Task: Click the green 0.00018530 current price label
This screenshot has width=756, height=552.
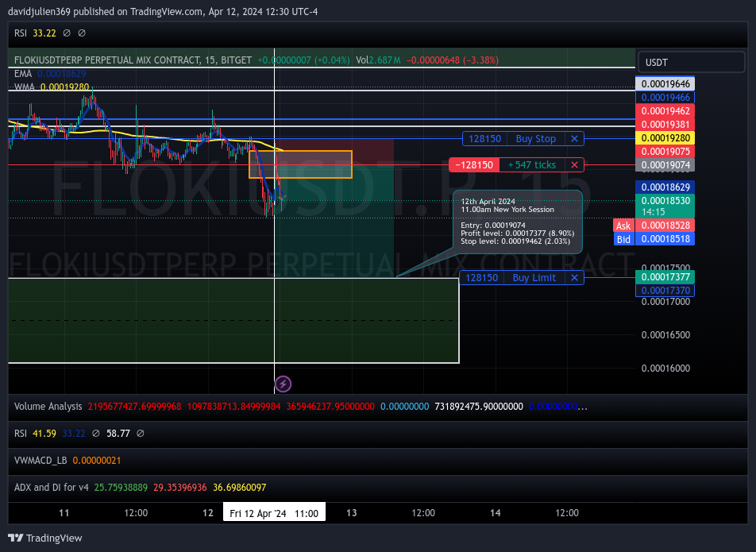Action: 665,206
